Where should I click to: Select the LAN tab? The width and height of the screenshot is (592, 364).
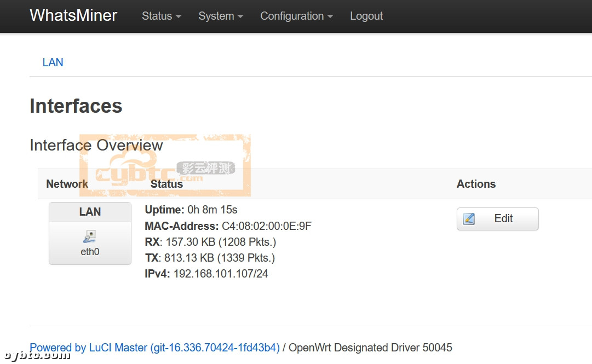click(53, 62)
